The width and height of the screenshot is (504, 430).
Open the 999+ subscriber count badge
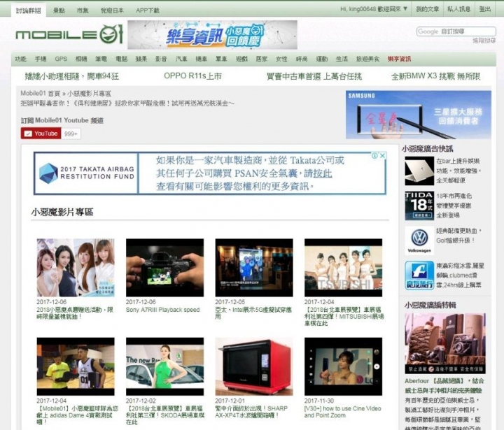point(71,134)
